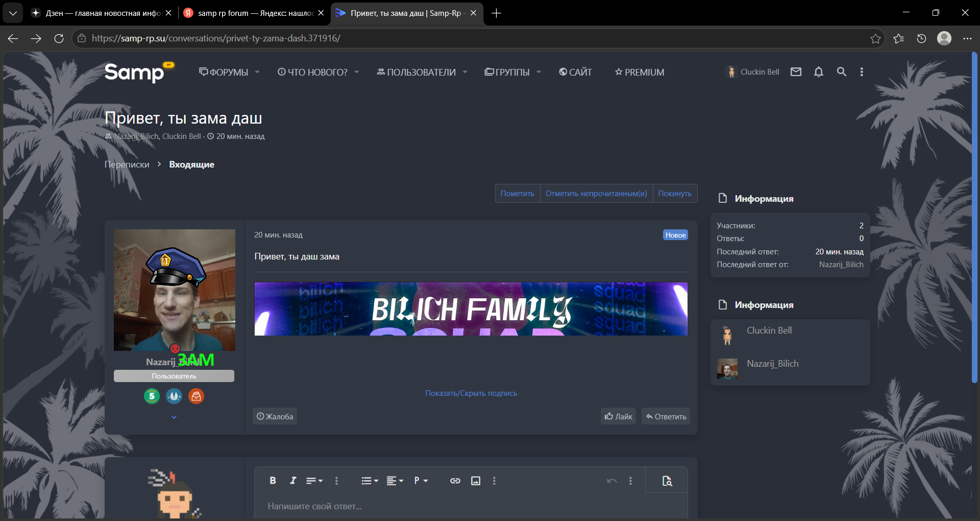Image resolution: width=980 pixels, height=521 pixels.
Task: Click the reply text input field
Action: (471, 506)
